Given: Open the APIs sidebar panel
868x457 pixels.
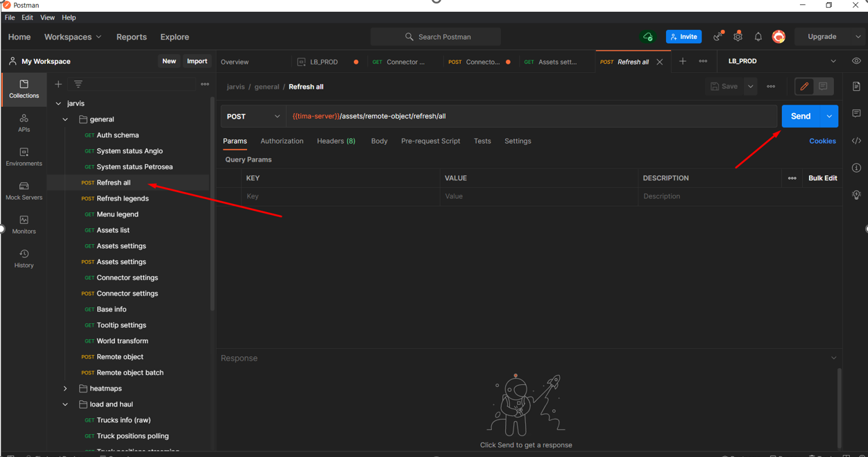Looking at the screenshot, I should [24, 123].
